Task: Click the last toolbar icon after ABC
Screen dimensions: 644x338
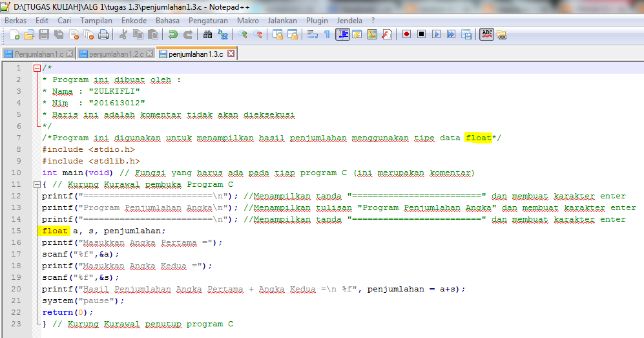Action: (x=501, y=35)
